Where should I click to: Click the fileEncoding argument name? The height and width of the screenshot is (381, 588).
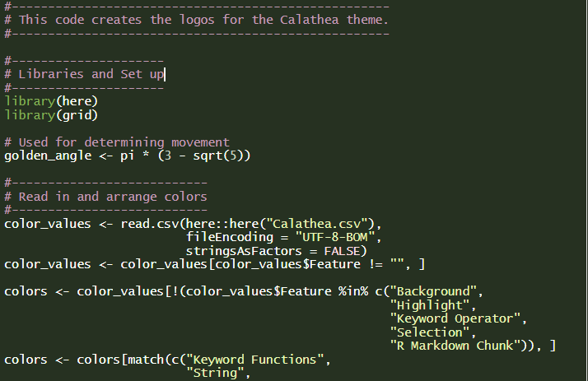coord(230,237)
